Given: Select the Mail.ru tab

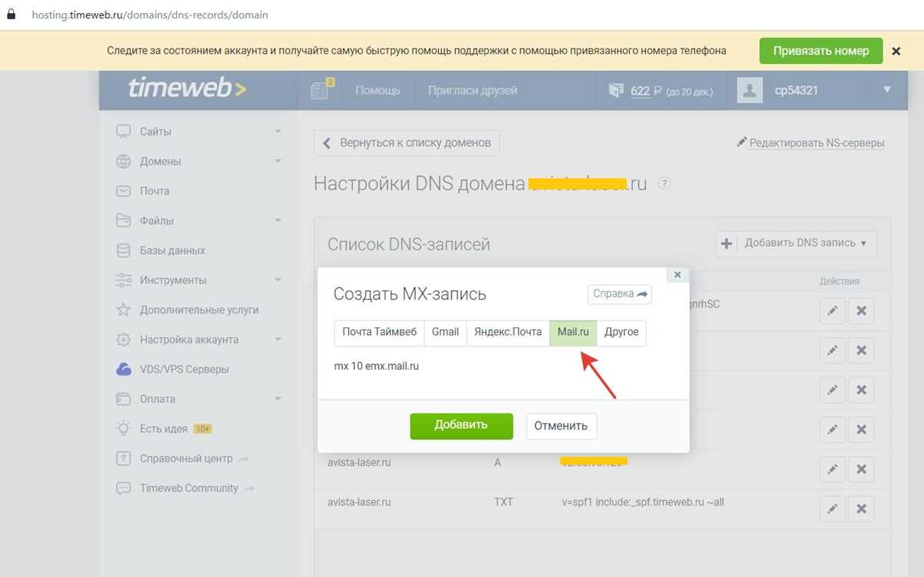Looking at the screenshot, I should coord(573,333).
